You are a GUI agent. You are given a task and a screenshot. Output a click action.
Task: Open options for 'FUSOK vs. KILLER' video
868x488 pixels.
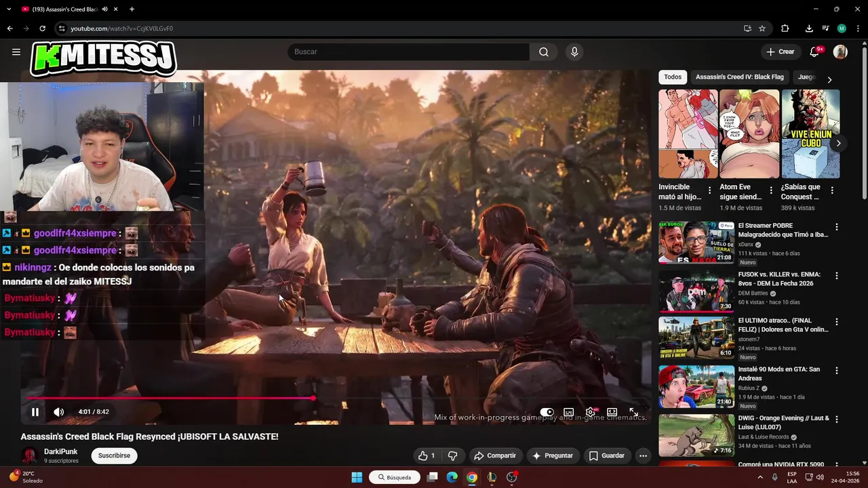pyautogui.click(x=836, y=276)
